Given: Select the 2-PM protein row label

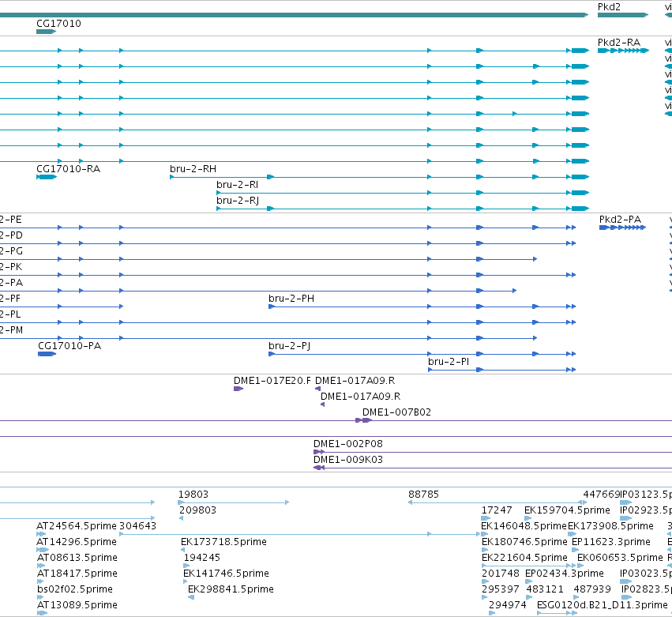Looking at the screenshot, I should [x=11, y=330].
